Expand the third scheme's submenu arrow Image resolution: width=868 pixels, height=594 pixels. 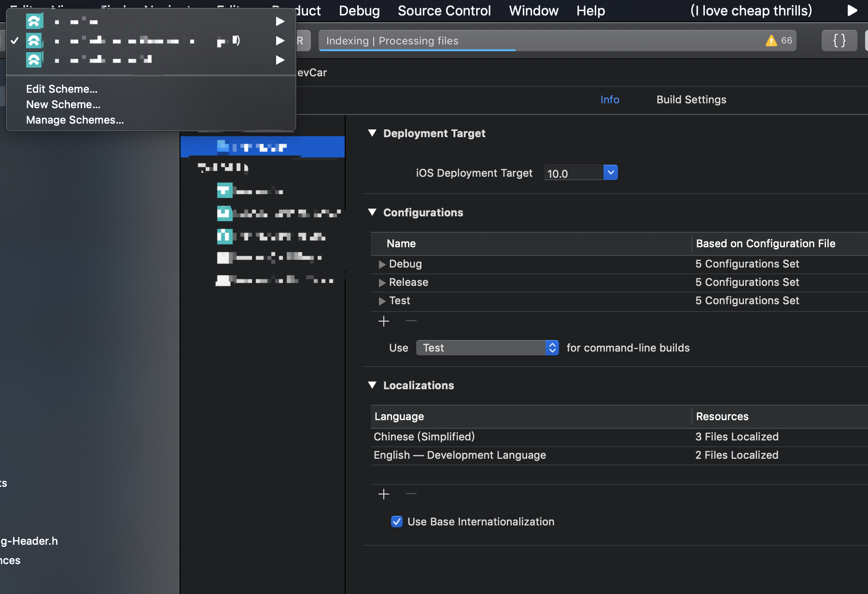pyautogui.click(x=280, y=60)
